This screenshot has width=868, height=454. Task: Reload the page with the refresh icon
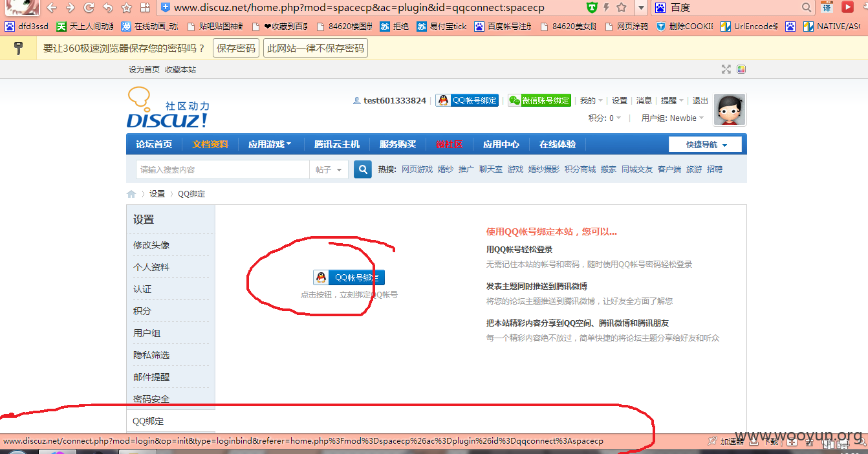coord(89,8)
